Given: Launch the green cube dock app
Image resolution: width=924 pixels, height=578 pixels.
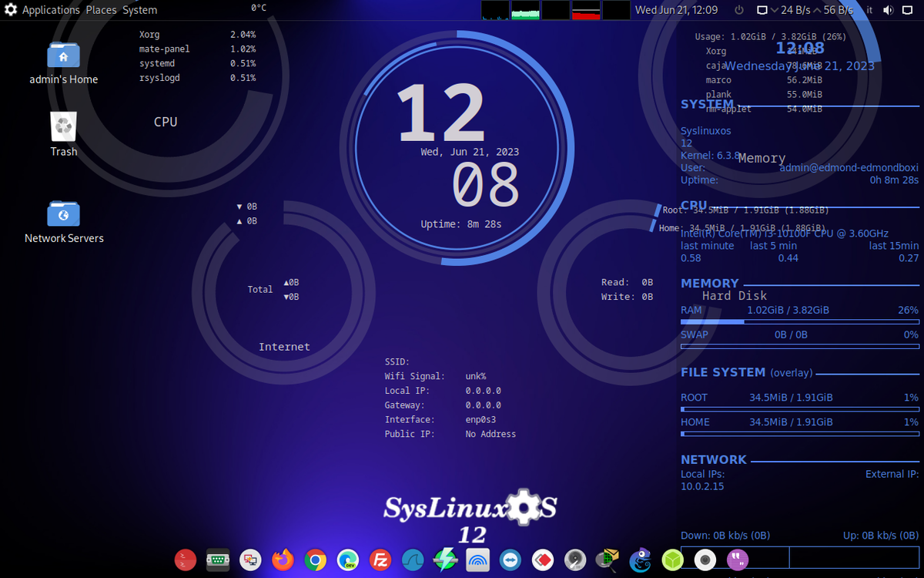Looking at the screenshot, I should point(674,560).
